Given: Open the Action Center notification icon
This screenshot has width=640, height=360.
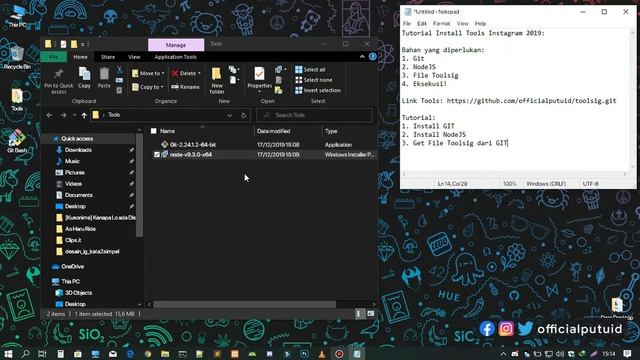Looking at the screenshot, I should 627,353.
